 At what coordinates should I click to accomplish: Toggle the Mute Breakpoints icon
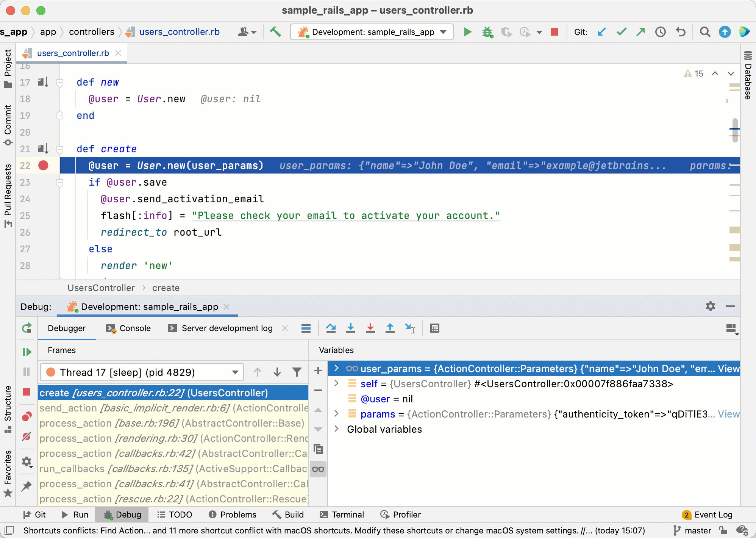pos(27,436)
